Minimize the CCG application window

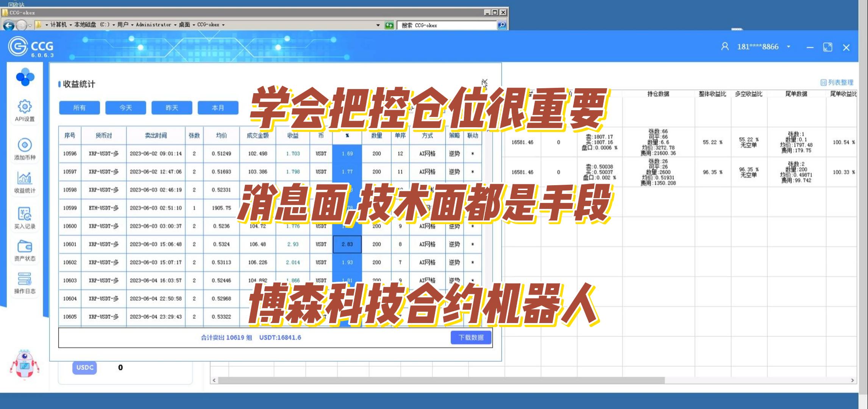810,47
